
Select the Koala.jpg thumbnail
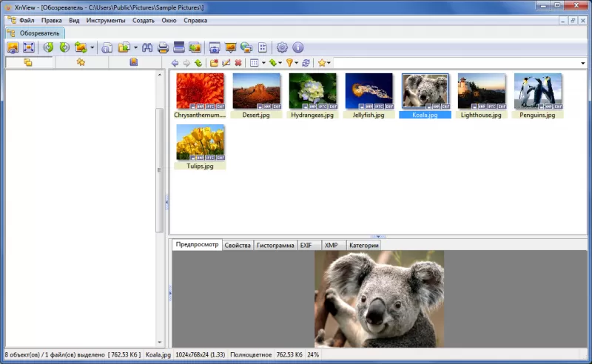click(x=425, y=92)
